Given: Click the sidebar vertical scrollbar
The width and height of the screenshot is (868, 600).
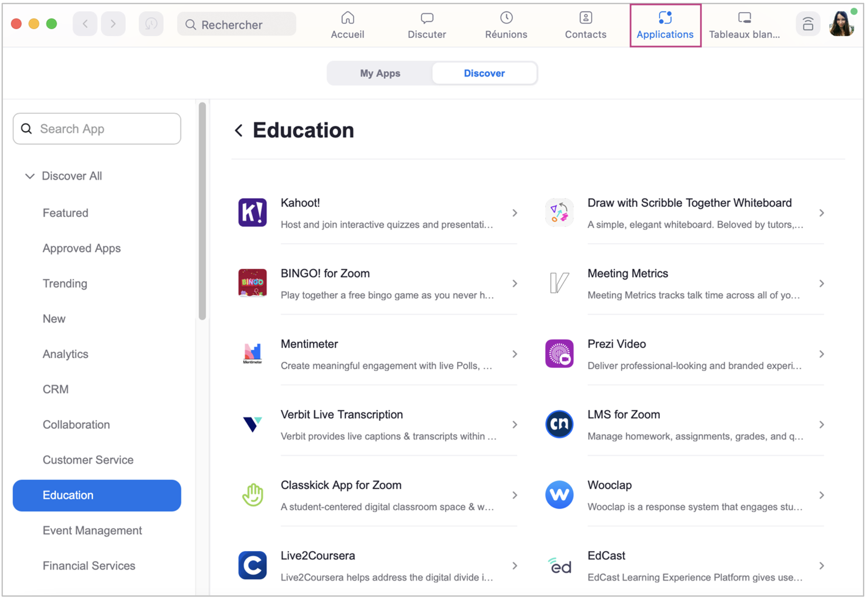Looking at the screenshot, I should coord(202,211).
